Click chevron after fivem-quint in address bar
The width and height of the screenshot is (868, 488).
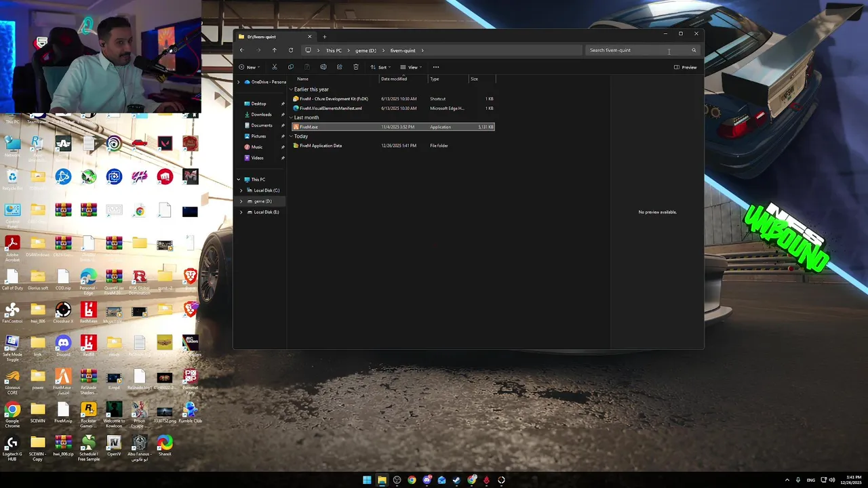coord(422,50)
